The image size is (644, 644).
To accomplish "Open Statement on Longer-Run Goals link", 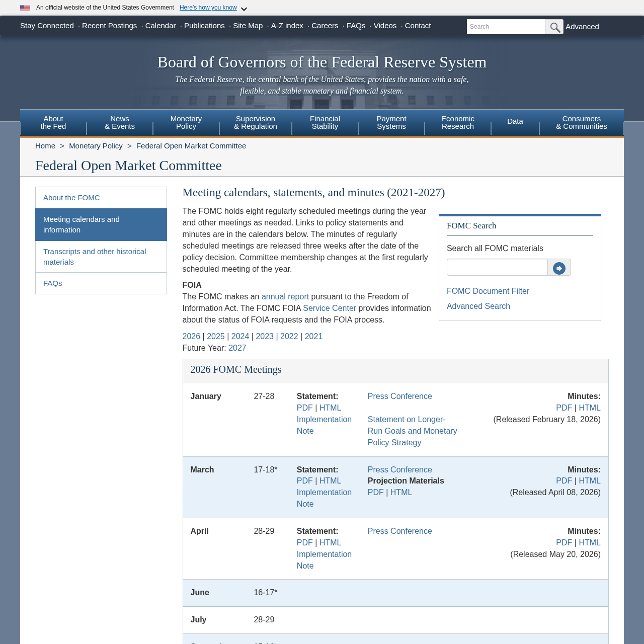I will [x=413, y=431].
